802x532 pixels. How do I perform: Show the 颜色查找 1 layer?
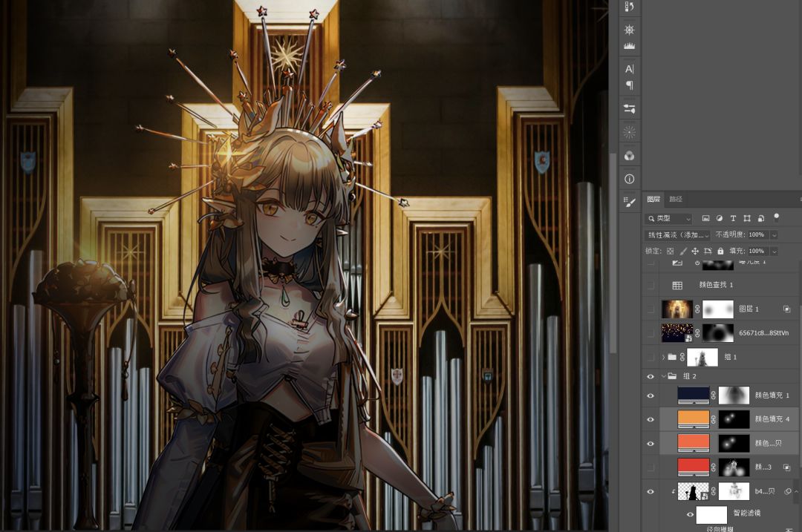pos(651,285)
